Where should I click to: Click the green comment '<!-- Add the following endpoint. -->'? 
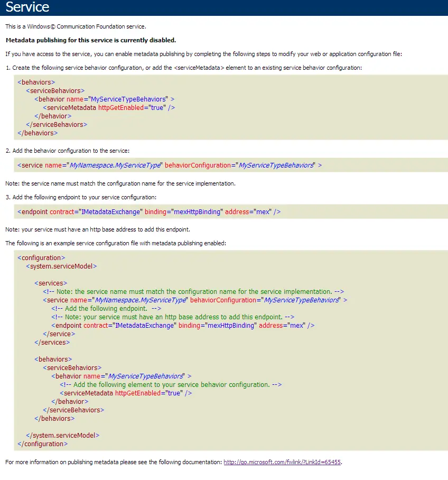[x=106, y=309]
